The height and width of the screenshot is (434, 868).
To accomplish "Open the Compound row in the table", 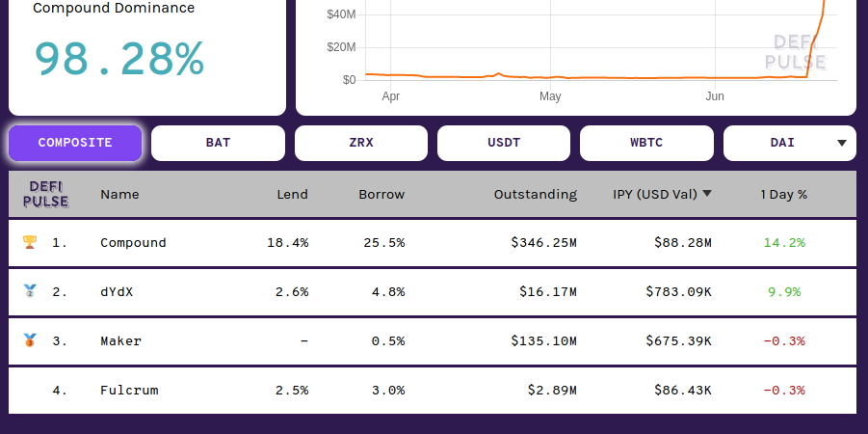I will (133, 242).
